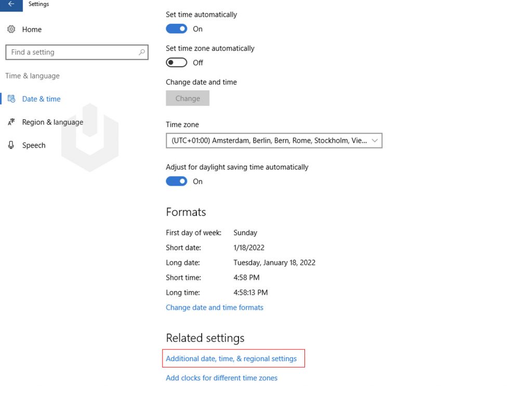Turn off Adjust for daylight saving time automatically
532x396 pixels.
point(176,181)
